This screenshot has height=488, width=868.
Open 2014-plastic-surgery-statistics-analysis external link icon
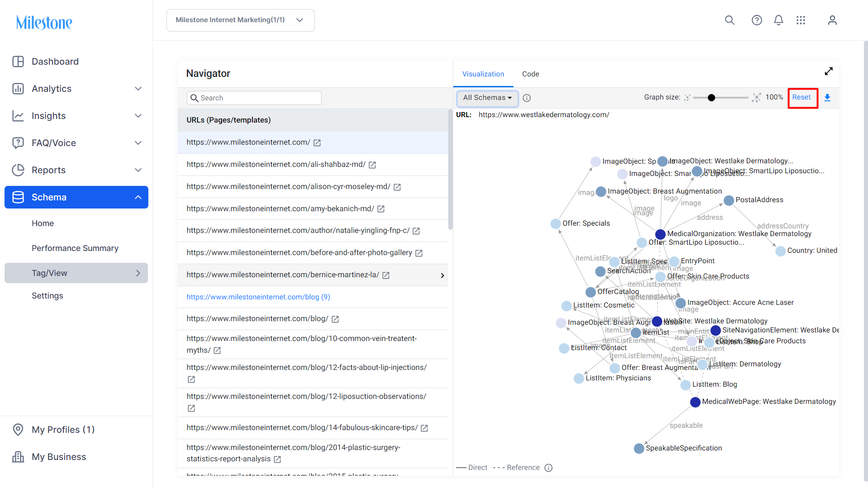coord(277,460)
